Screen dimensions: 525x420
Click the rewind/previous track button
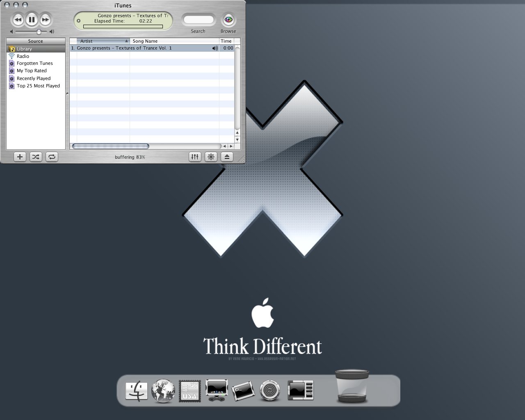(x=18, y=19)
